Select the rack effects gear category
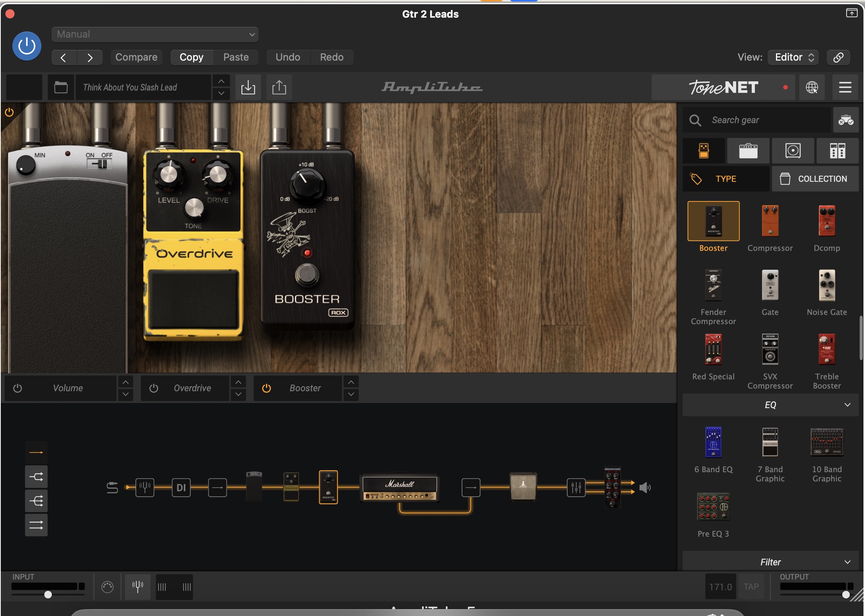The image size is (865, 616). 837,151
